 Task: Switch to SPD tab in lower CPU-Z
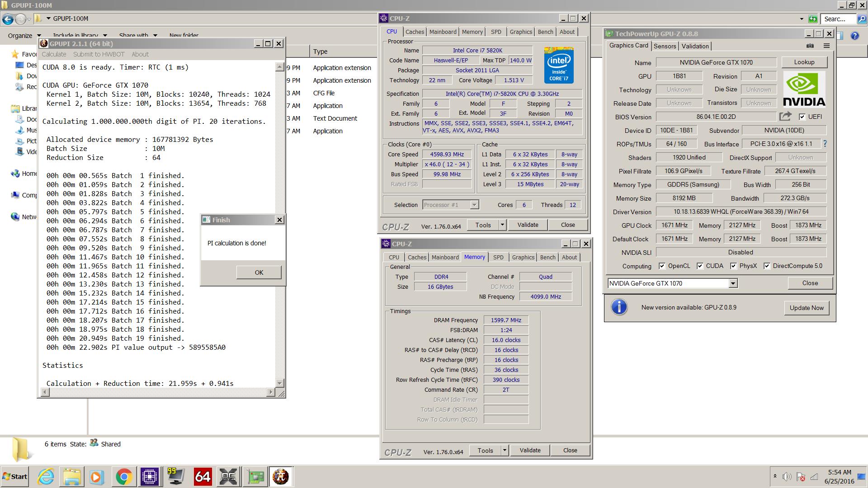[498, 258]
